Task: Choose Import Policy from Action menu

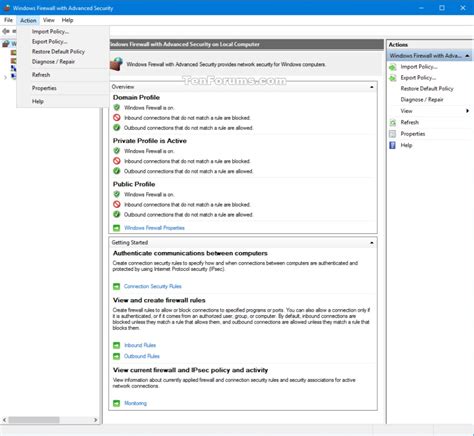Action: point(50,32)
